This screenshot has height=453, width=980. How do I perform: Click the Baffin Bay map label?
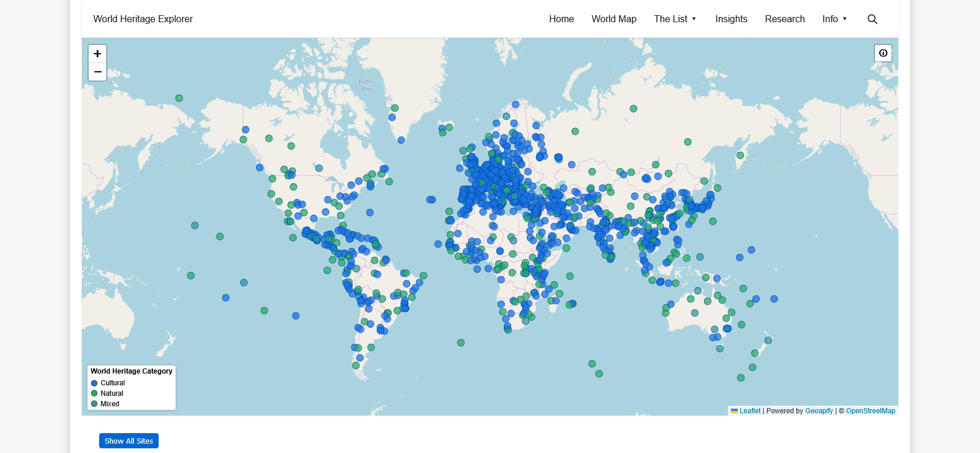point(366,85)
